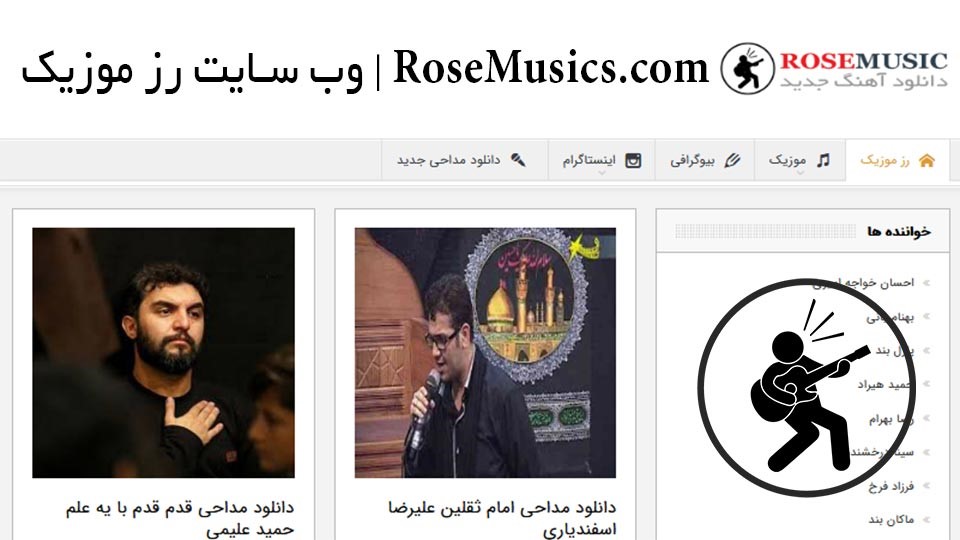Open the رز موزیک home tab

(897, 160)
